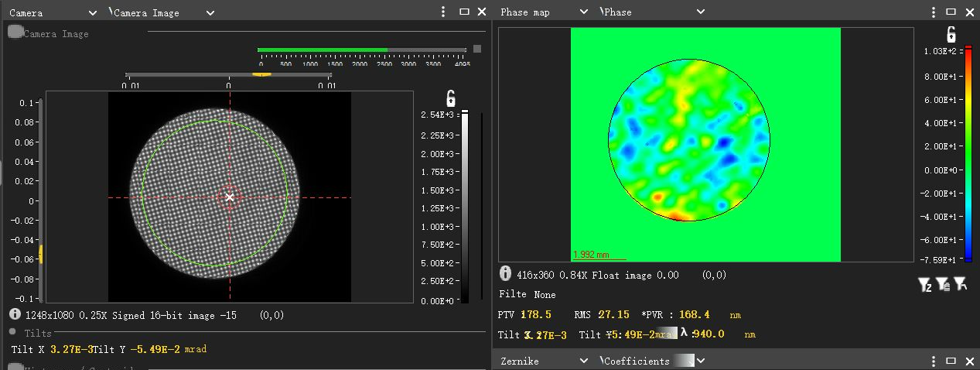Click the camera image info icon
Image resolution: width=980 pixels, height=370 pixels.
click(15, 314)
